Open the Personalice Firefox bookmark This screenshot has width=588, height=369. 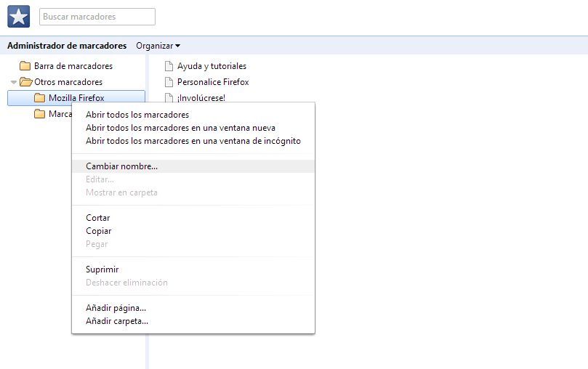point(213,82)
